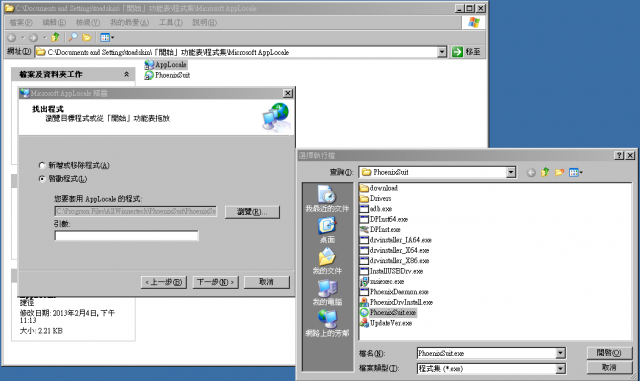Select the Drivers folder
Viewport: 640px width, 381px height.
pyautogui.click(x=376, y=198)
